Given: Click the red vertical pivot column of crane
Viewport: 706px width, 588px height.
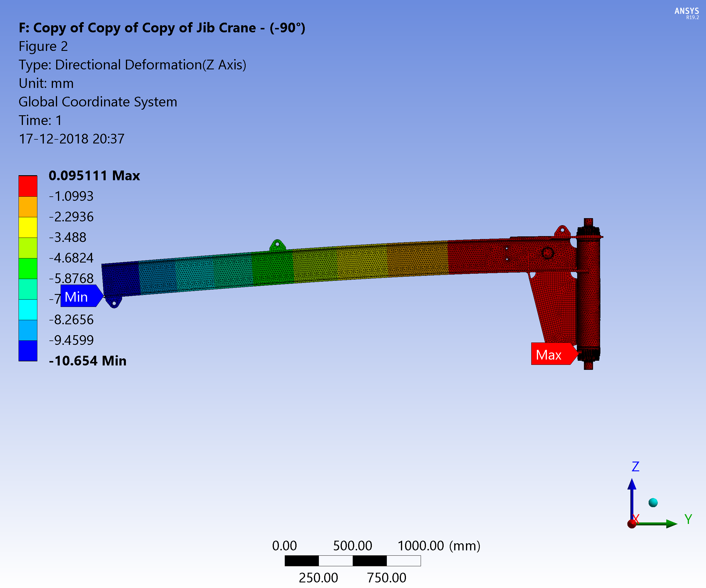Looking at the screenshot, I should point(588,292).
